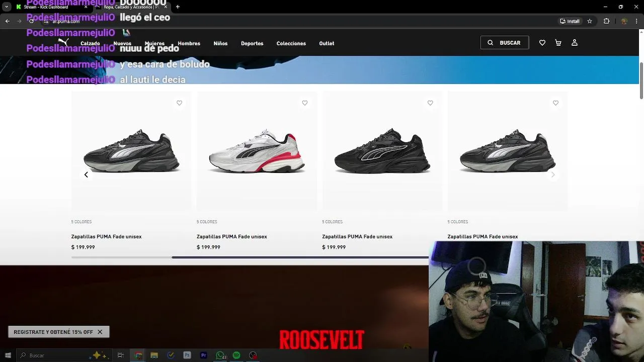
Task: Open Deportes menu
Action: pos(252,43)
